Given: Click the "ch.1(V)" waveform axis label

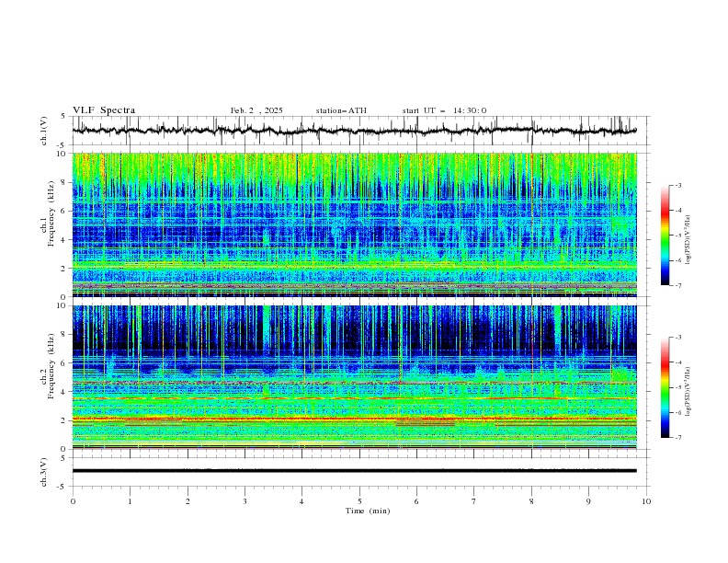Looking at the screenshot, I should point(44,131).
